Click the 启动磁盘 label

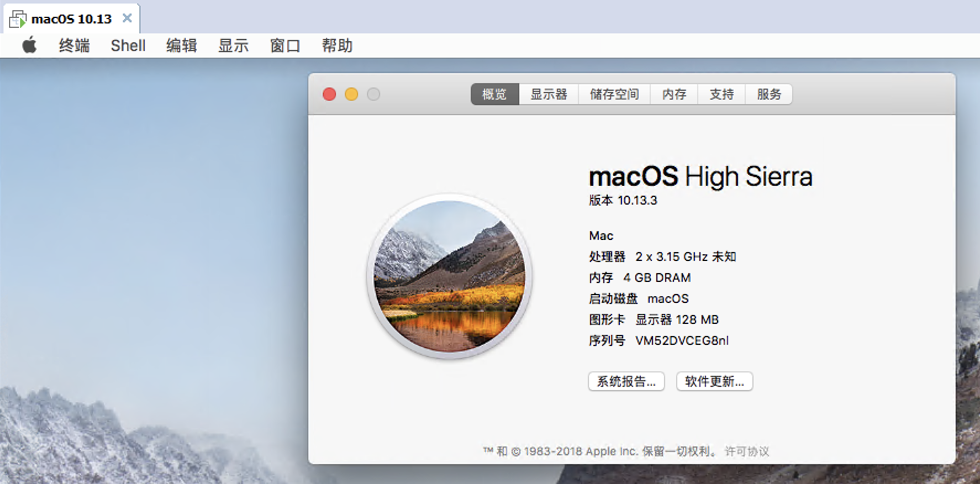(x=613, y=298)
